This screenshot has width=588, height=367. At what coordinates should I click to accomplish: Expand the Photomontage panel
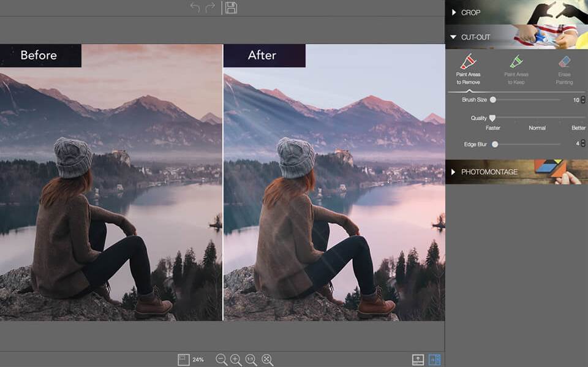(x=454, y=172)
